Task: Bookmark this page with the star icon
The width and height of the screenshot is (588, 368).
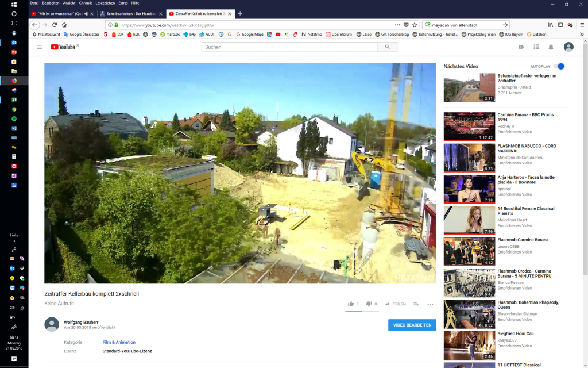Action: click(415, 25)
